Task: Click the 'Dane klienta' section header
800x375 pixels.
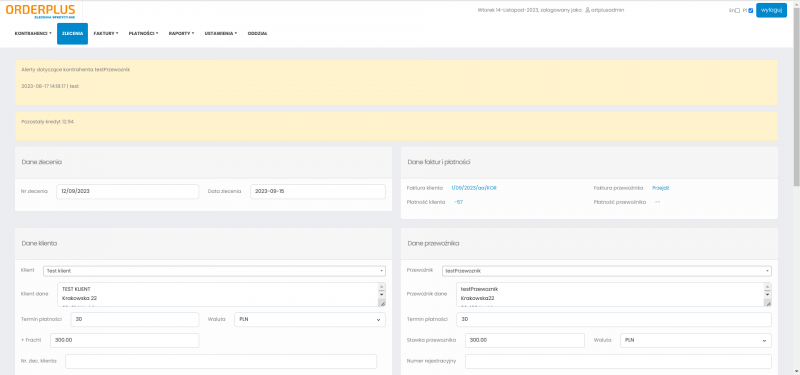Action: [39, 243]
